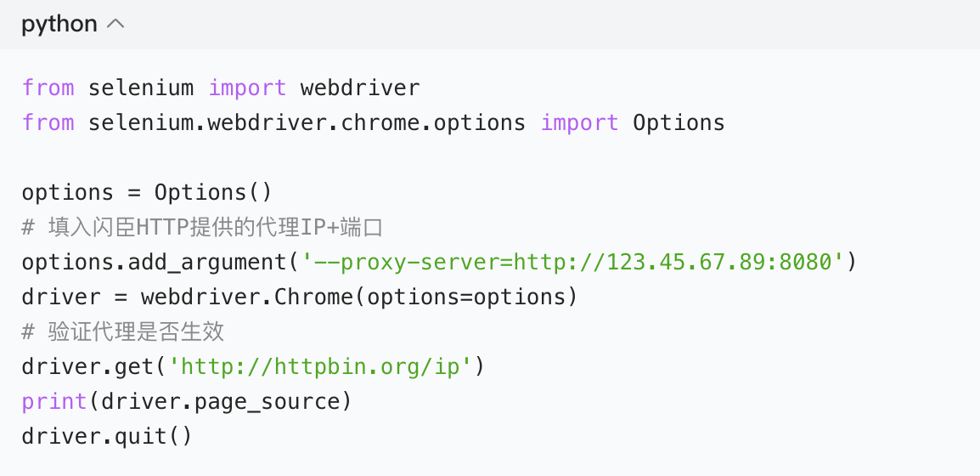The width and height of the screenshot is (980, 476).
Task: Click 'selenium' in the first line
Action: point(141,88)
